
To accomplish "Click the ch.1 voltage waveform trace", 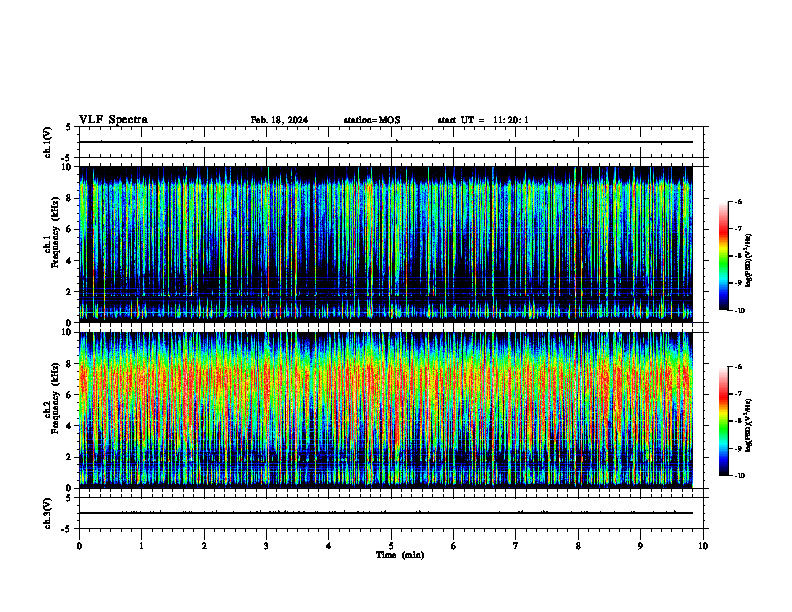I will [x=385, y=142].
